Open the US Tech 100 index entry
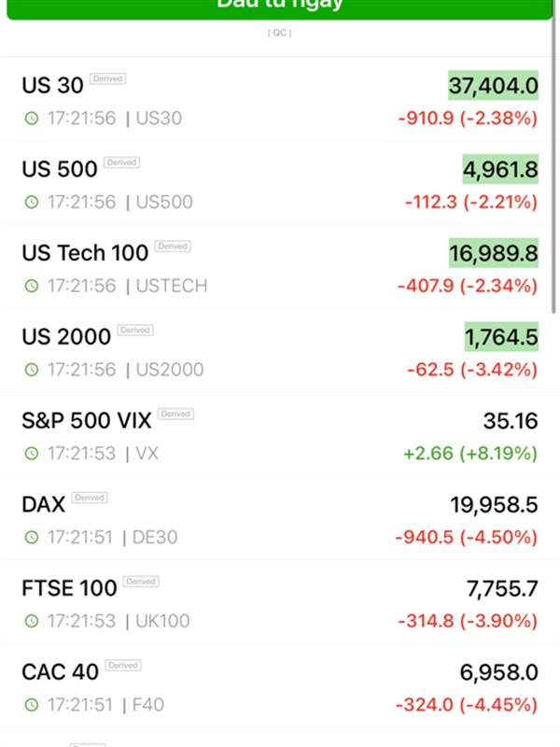Screen dimensions: 560x747 pos(280,267)
